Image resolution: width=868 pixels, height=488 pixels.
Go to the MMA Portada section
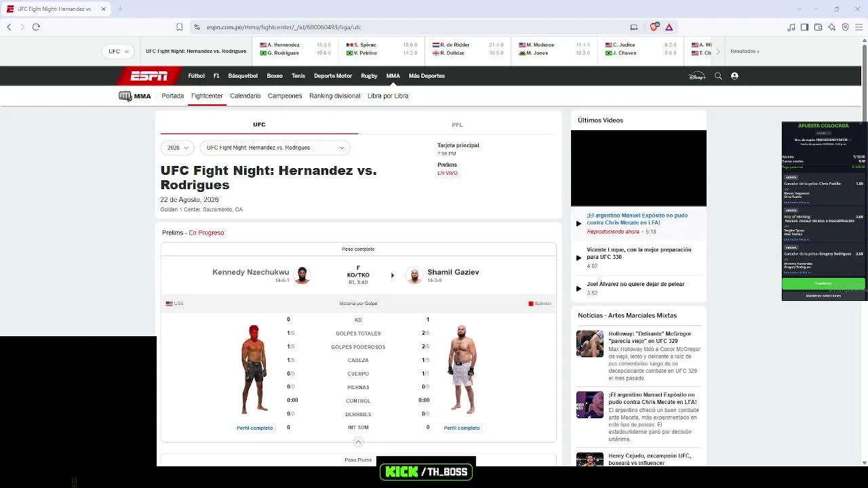click(173, 96)
